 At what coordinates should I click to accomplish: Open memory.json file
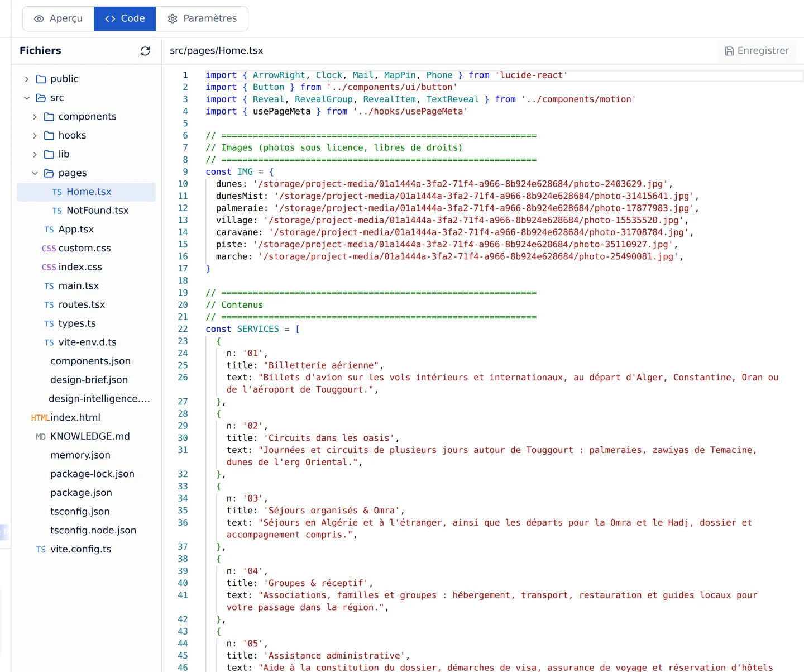pos(87,455)
